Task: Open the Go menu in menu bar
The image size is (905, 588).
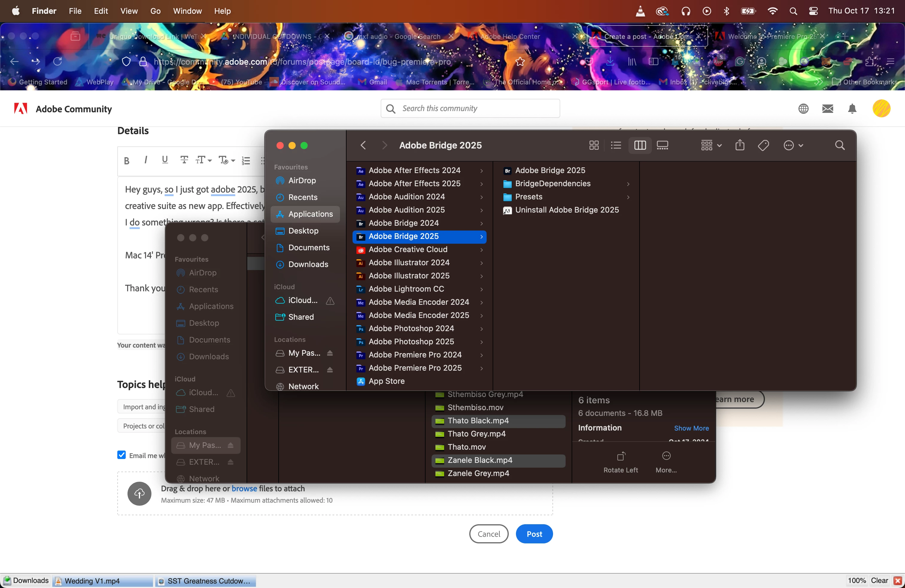Action: click(x=155, y=11)
